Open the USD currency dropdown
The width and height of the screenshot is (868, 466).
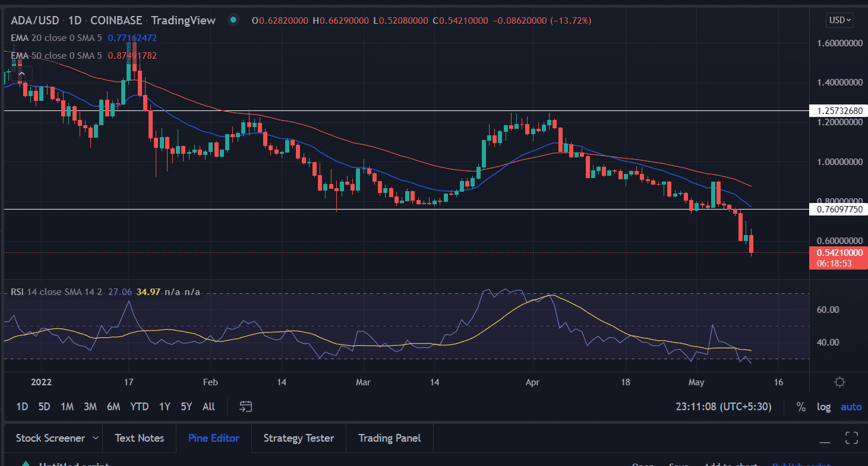(839, 20)
